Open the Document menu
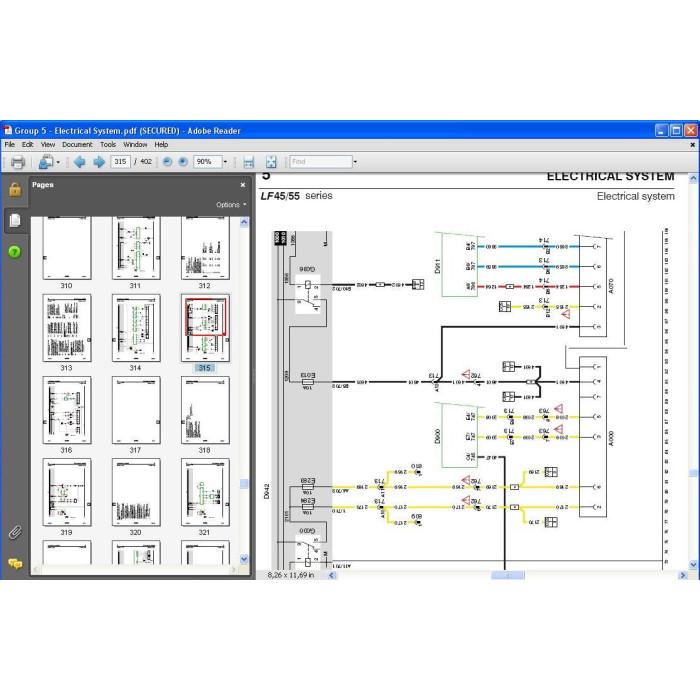This screenshot has height=700, width=700. (x=77, y=145)
